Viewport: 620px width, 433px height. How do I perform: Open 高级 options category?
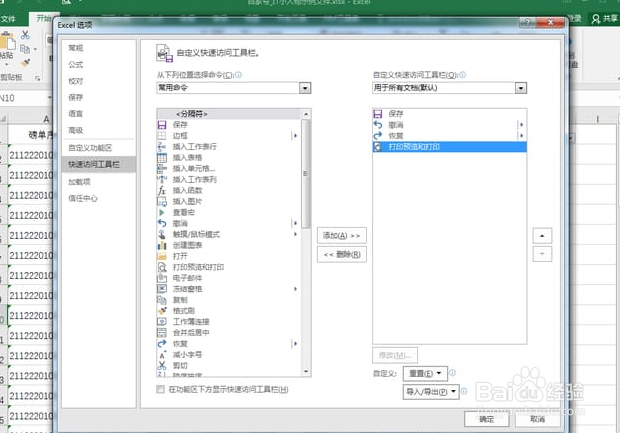(x=99, y=130)
